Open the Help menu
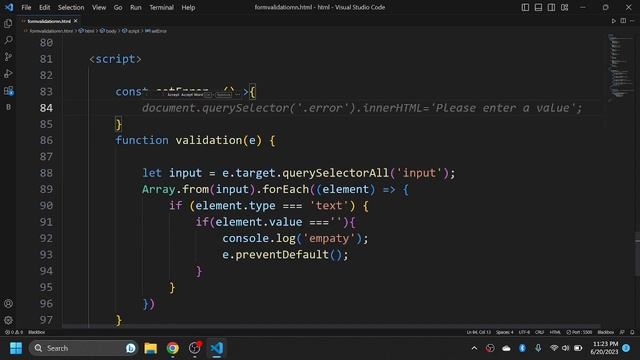 [188, 7]
